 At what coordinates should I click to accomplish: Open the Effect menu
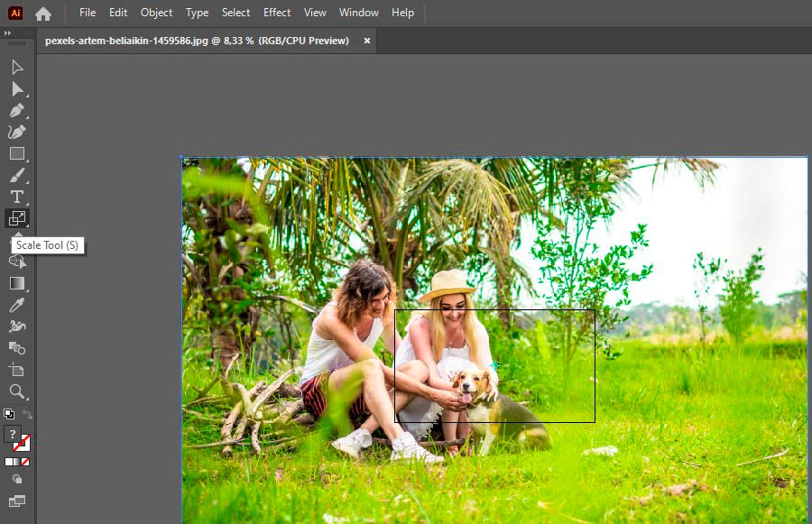coord(277,13)
